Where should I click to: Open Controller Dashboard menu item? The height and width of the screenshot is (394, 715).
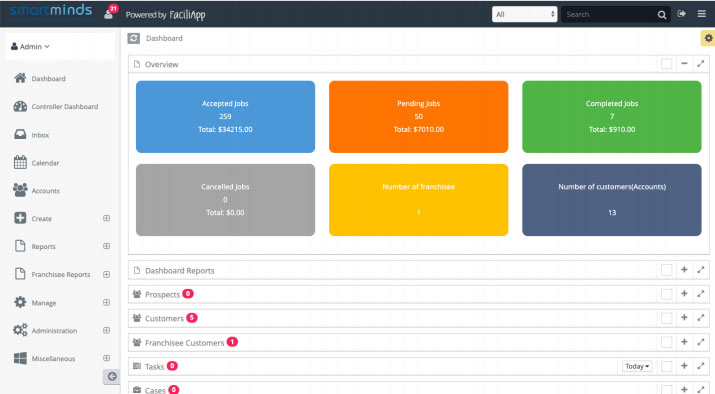click(65, 106)
